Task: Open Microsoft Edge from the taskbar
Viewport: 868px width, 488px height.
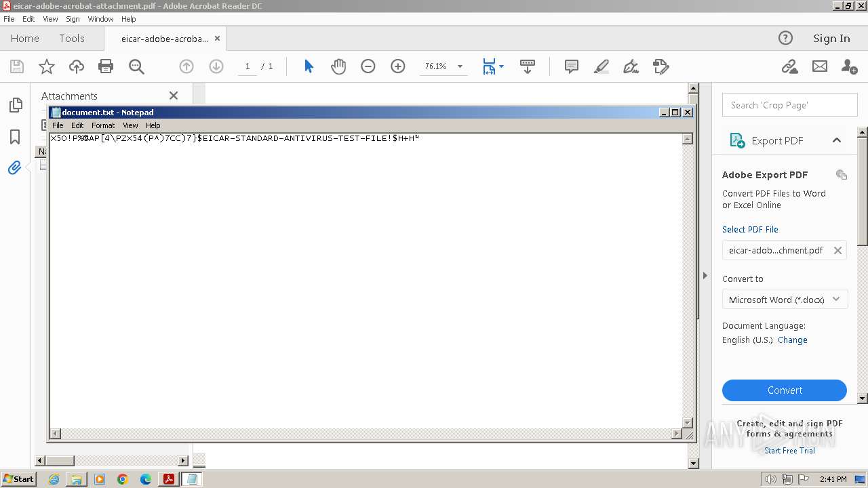Action: point(146,479)
